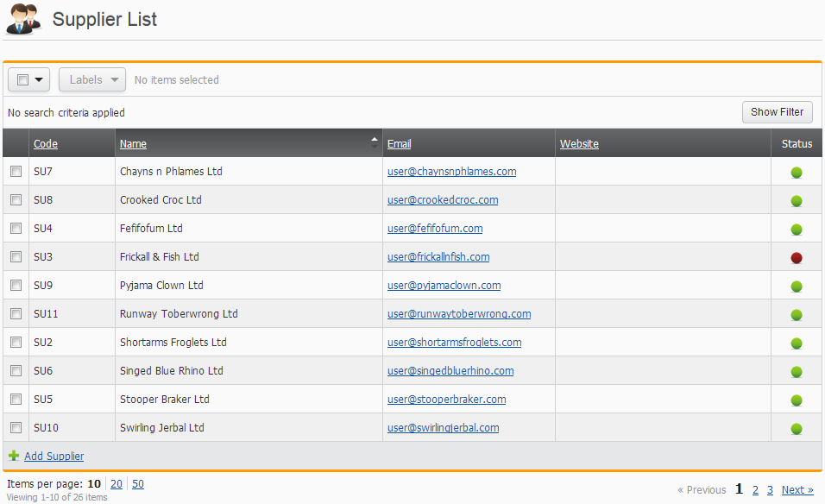Enable the checkbox for Shortarms Froglets Ltd
This screenshot has height=504, width=825.
pyautogui.click(x=16, y=342)
